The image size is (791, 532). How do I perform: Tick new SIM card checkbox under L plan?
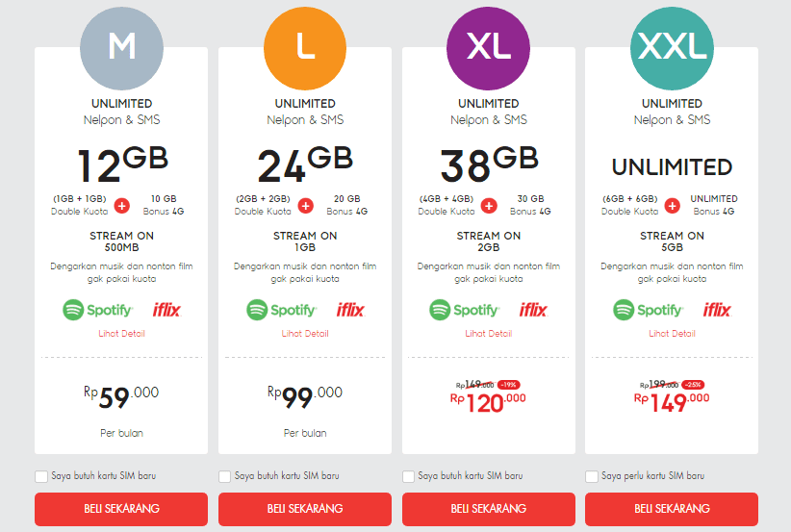pyautogui.click(x=225, y=476)
